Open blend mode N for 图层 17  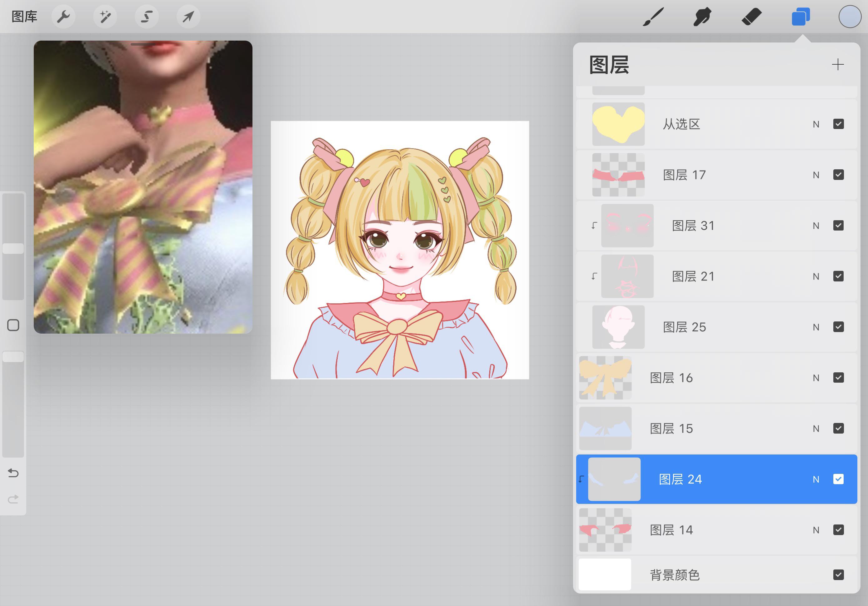pos(816,175)
